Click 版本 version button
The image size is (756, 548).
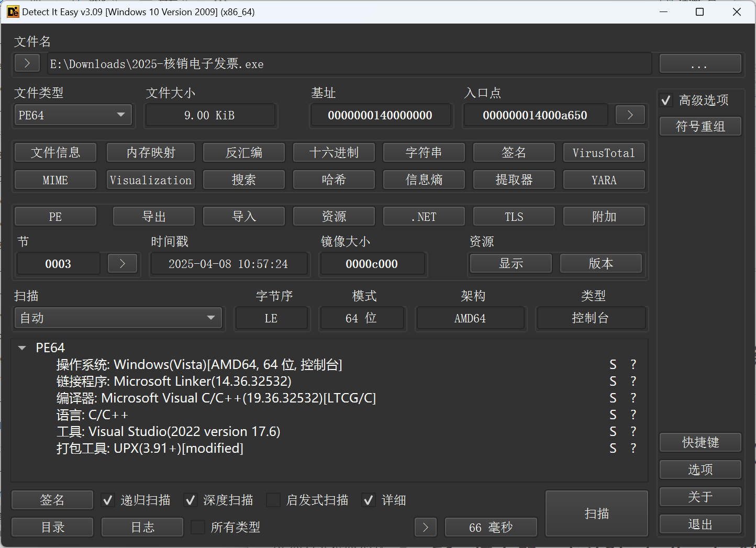tap(601, 263)
